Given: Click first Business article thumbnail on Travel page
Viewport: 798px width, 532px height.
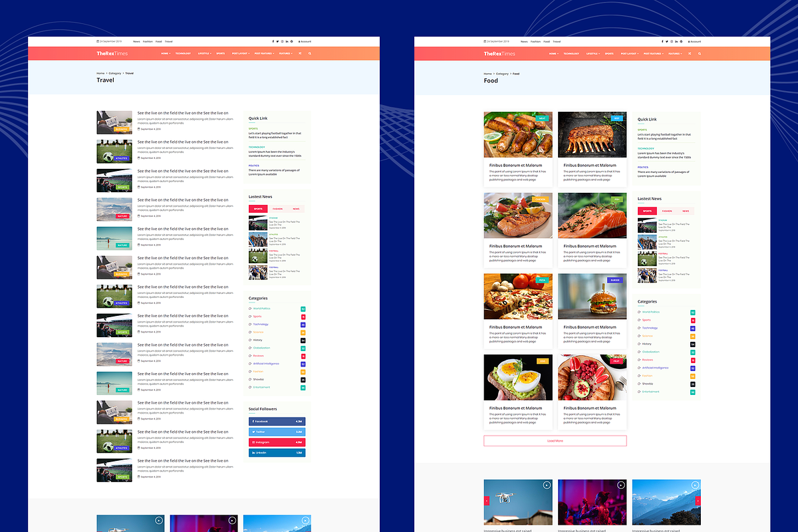Looking at the screenshot, I should click(x=114, y=122).
